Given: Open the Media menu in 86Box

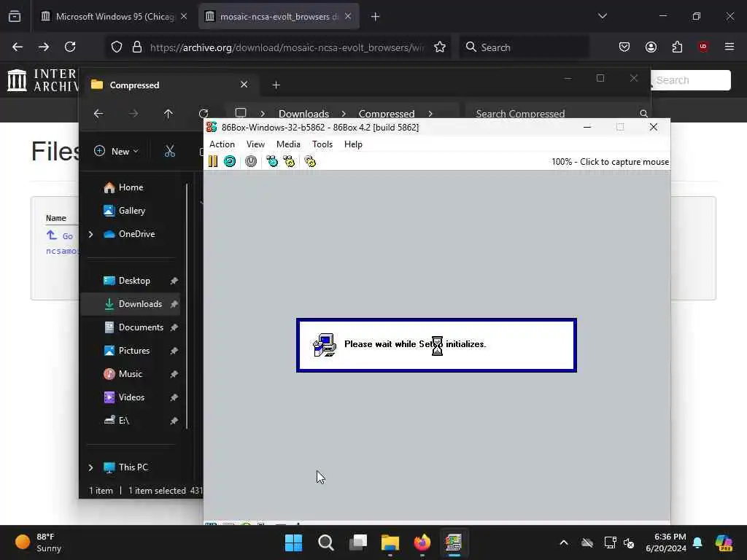Looking at the screenshot, I should tap(288, 144).
